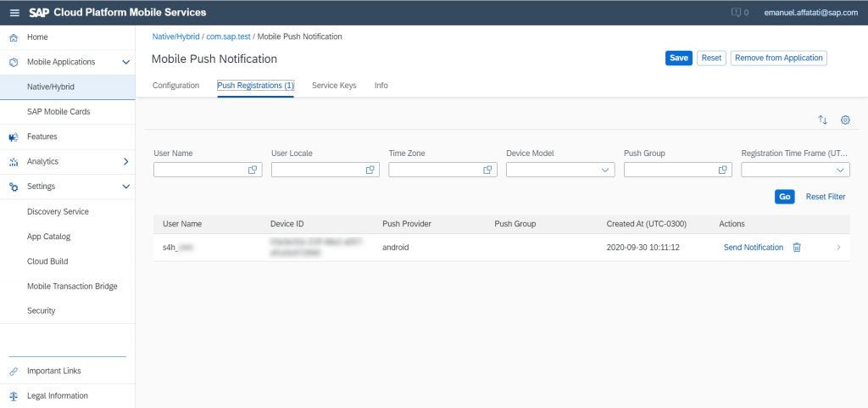Image resolution: width=868 pixels, height=408 pixels.
Task: Click the Home house icon
Action: point(14,37)
